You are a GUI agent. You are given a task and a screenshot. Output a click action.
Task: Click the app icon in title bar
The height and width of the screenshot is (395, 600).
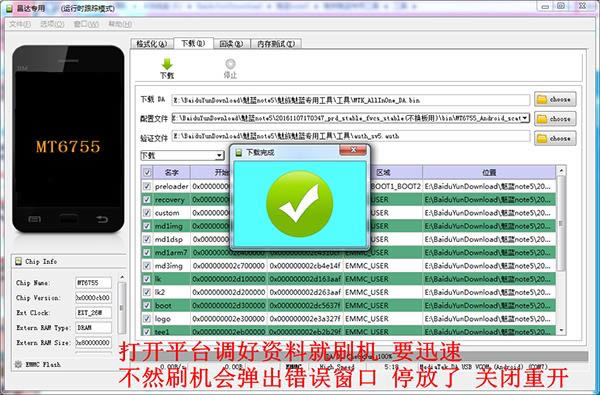tap(9, 8)
